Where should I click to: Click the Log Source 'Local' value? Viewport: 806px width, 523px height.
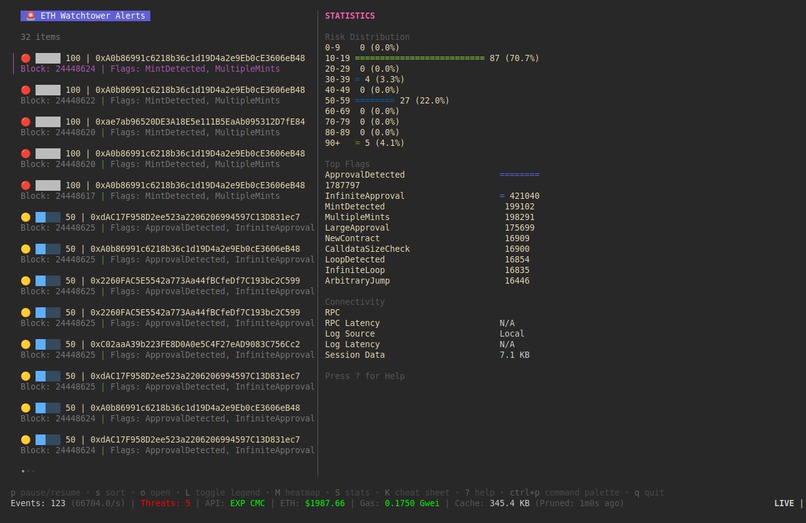click(x=511, y=334)
